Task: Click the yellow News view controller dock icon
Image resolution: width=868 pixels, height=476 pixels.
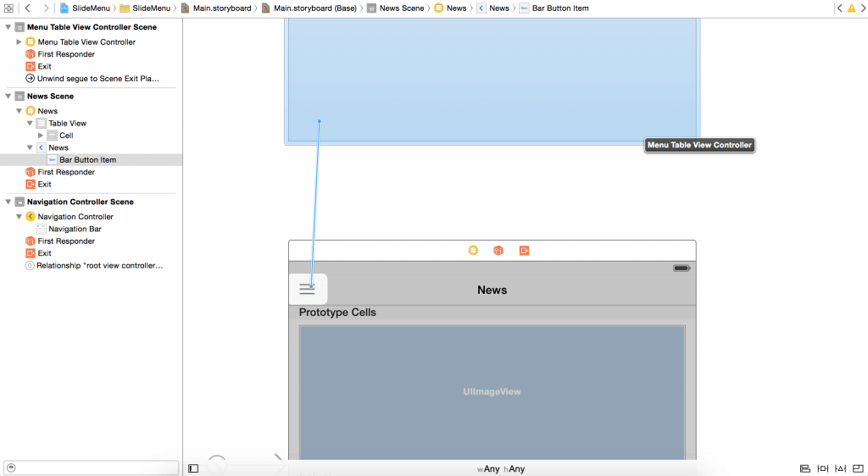Action: coord(473,251)
